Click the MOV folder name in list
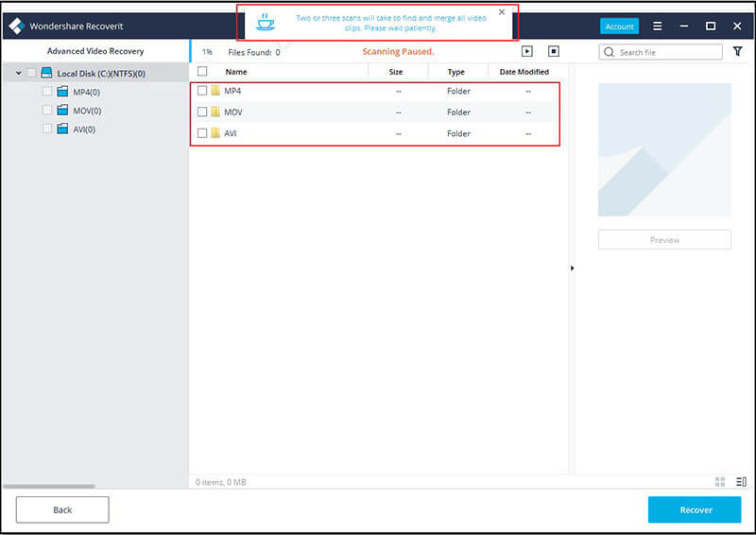The width and height of the screenshot is (756, 535). [233, 112]
